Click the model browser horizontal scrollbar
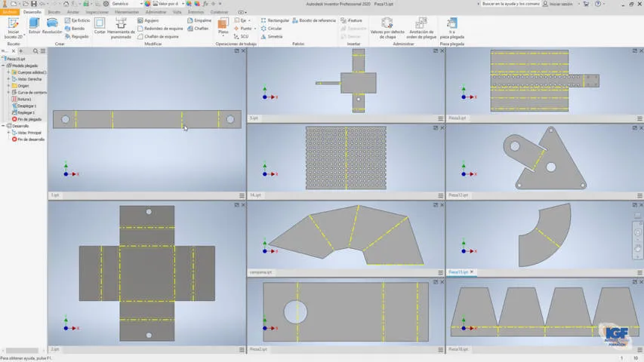644x362 pixels. click(x=22, y=350)
